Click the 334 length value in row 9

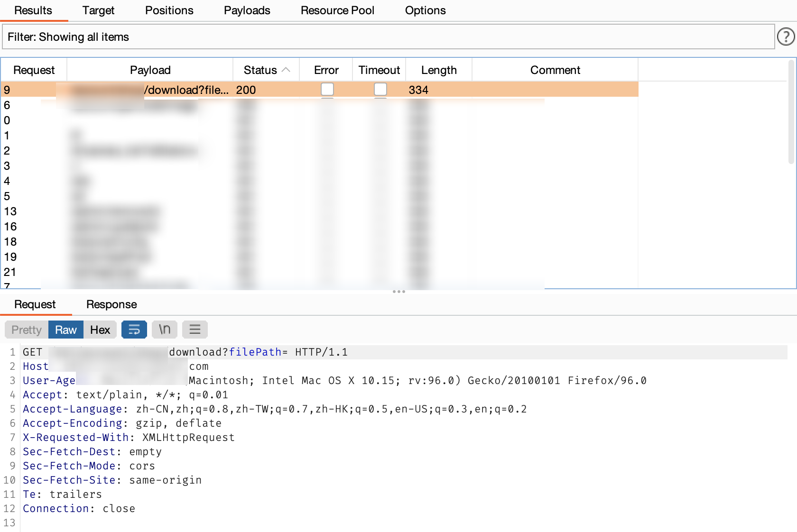(418, 90)
